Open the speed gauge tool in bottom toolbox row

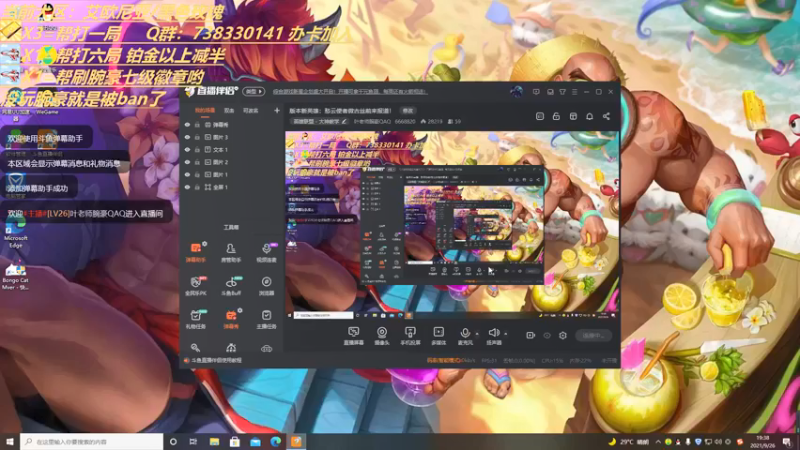[231, 348]
